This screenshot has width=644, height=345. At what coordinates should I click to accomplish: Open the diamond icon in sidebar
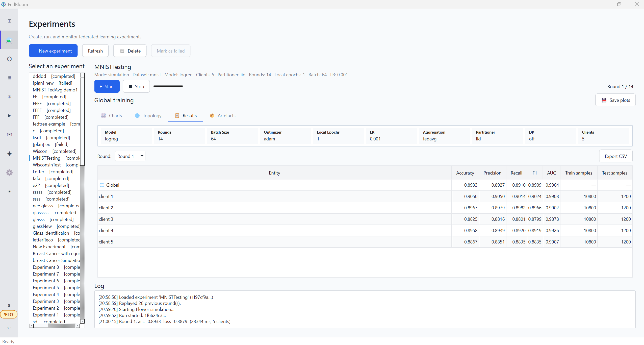click(x=9, y=191)
